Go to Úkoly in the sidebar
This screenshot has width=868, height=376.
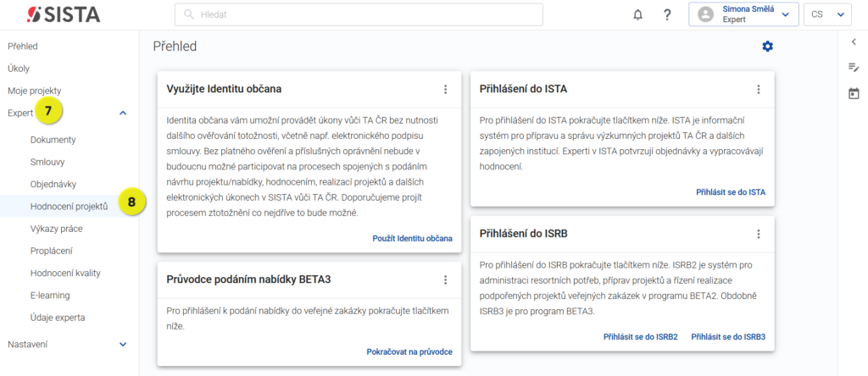(19, 69)
